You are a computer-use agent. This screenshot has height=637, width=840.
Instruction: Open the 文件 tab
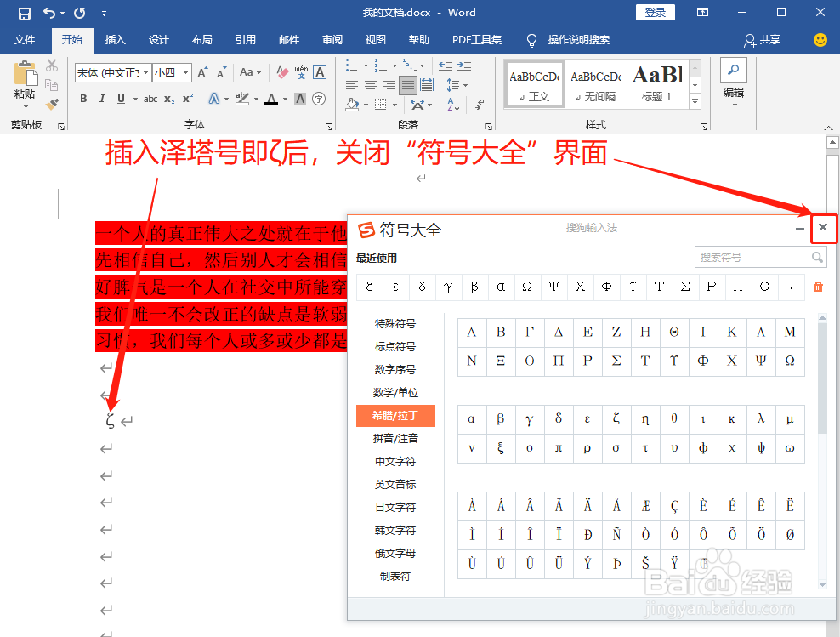pyautogui.click(x=25, y=40)
